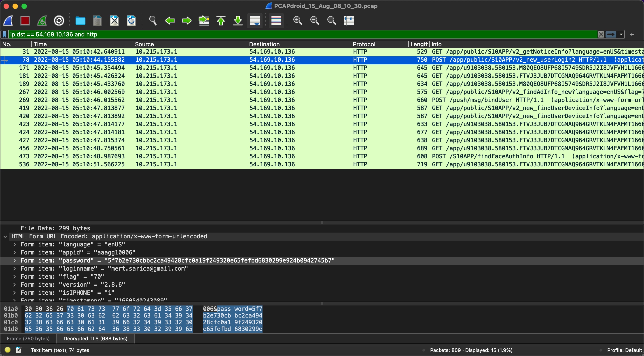Viewport: 644px width, 356px height.
Task: Toggle colorize packet list icon
Action: pyautogui.click(x=276, y=21)
